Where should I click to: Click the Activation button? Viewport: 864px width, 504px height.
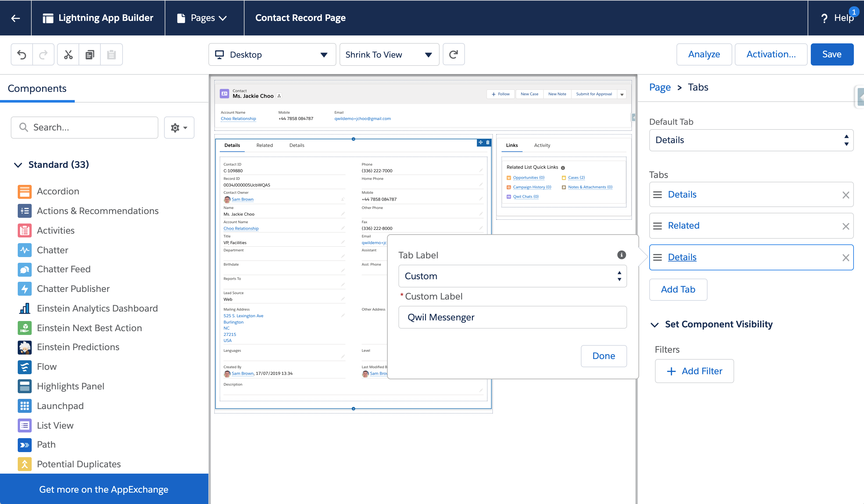[x=771, y=54]
